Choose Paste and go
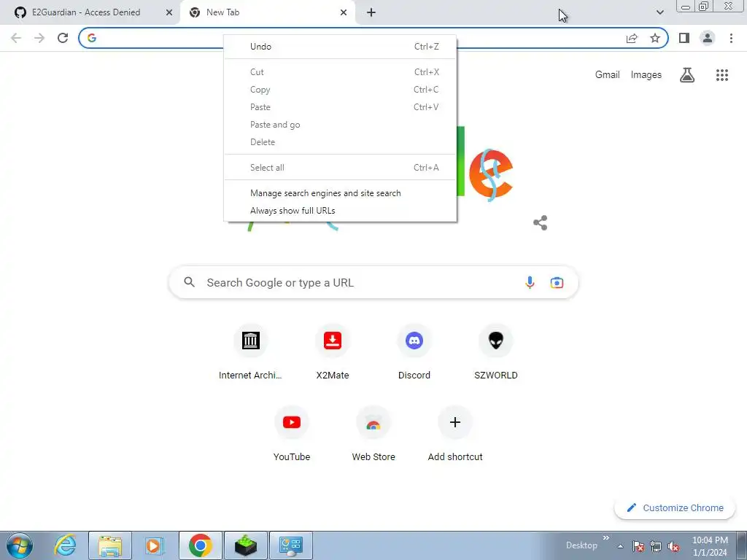Screen dimensions: 747x560 coord(340,125)
